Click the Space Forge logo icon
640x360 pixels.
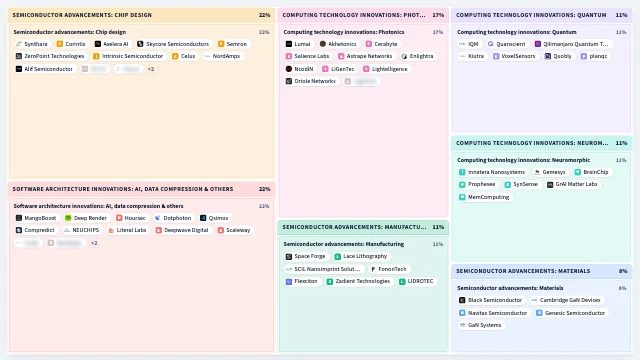pyautogui.click(x=289, y=256)
